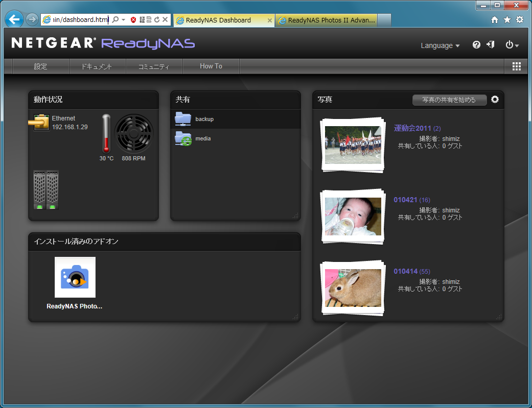Click the logout door icon
The width and height of the screenshot is (532, 408).
(491, 45)
